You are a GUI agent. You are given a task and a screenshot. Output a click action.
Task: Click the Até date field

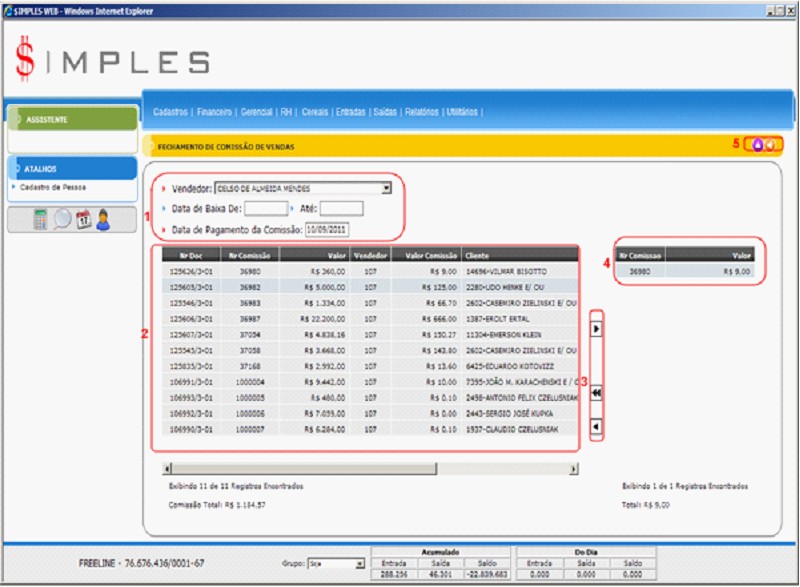click(x=341, y=209)
